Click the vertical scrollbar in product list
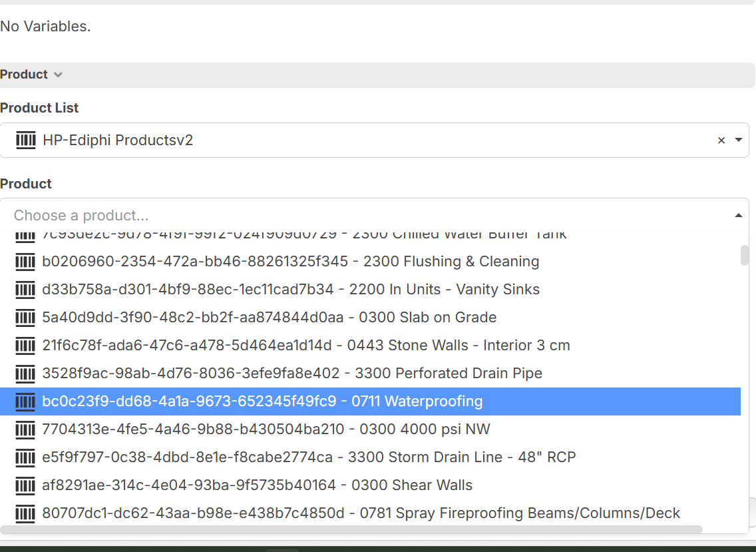 [745, 255]
